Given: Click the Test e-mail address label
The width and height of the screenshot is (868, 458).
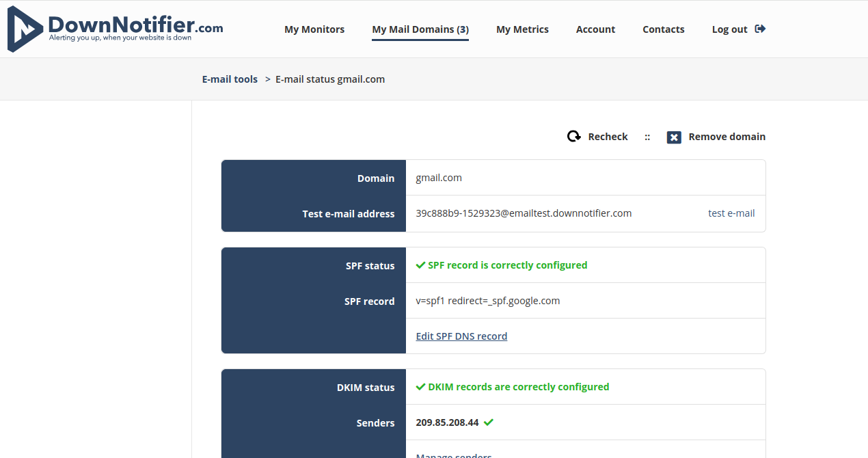Looking at the screenshot, I should tap(349, 214).
